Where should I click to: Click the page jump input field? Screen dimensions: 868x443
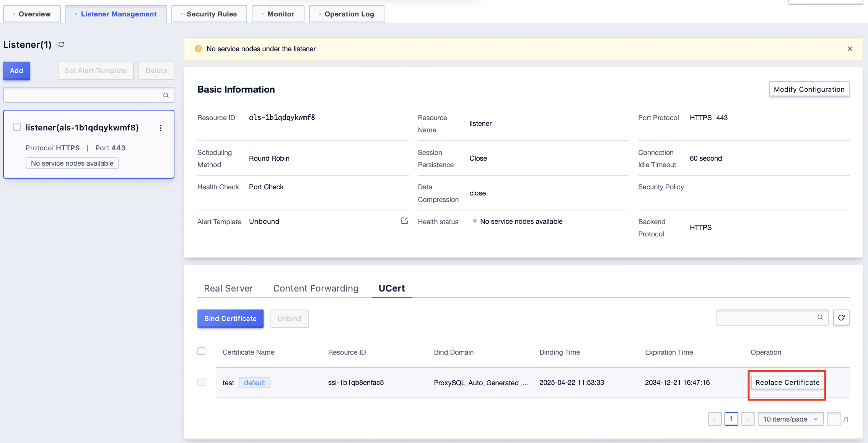tap(834, 419)
